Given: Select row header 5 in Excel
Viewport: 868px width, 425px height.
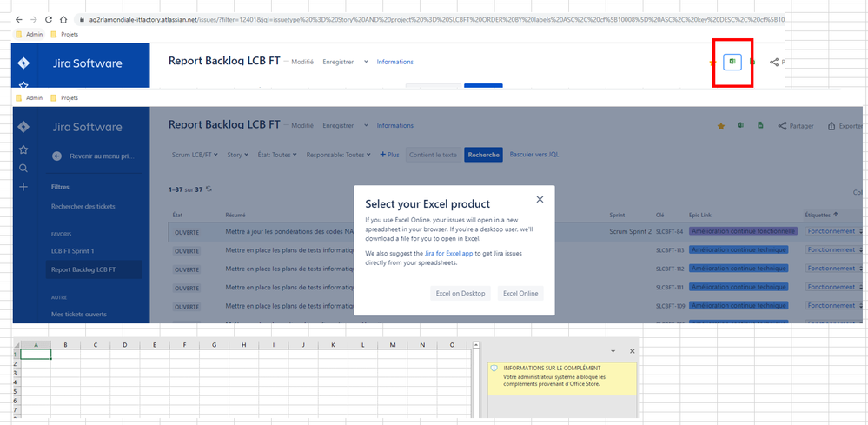Looking at the screenshot, I should [x=17, y=391].
